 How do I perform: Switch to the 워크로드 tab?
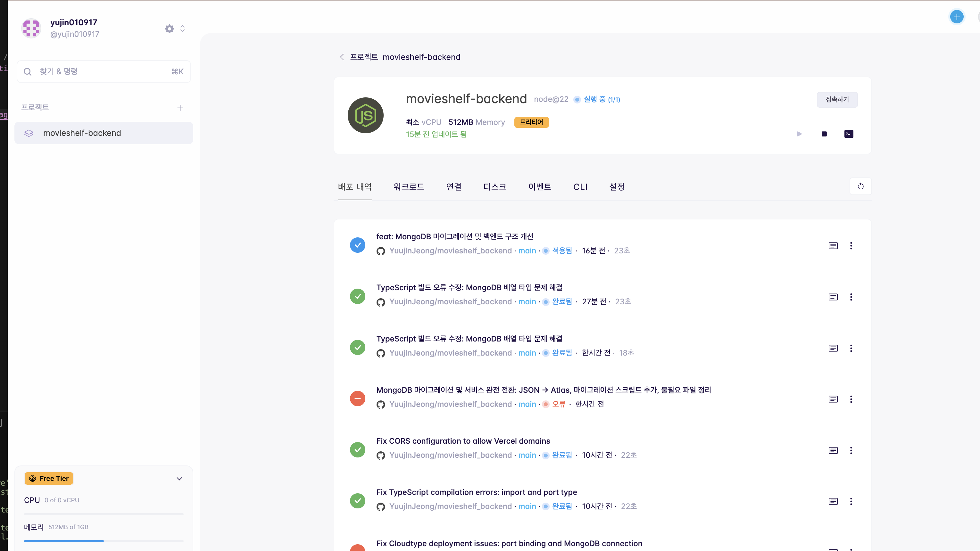(409, 187)
